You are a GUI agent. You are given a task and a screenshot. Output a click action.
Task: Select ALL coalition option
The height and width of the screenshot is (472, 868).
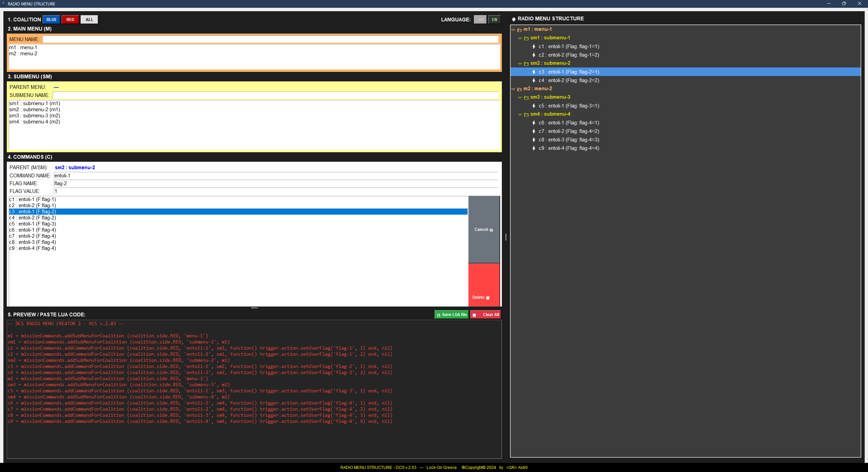coord(89,20)
